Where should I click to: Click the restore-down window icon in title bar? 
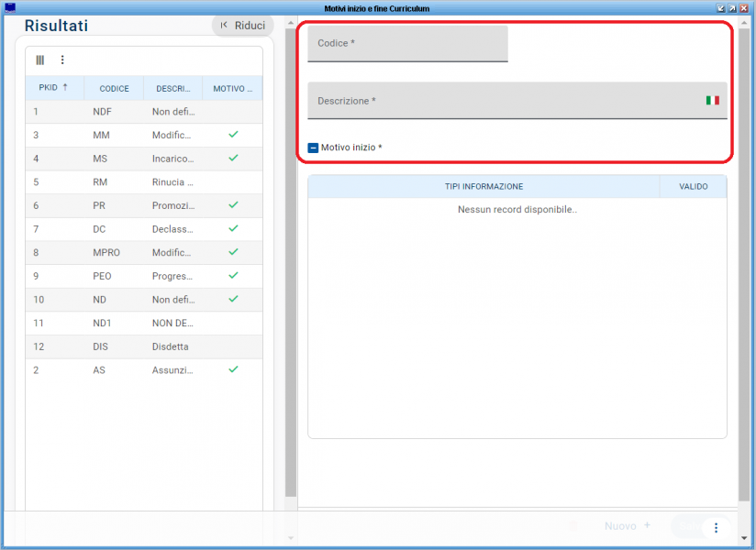coord(721,8)
